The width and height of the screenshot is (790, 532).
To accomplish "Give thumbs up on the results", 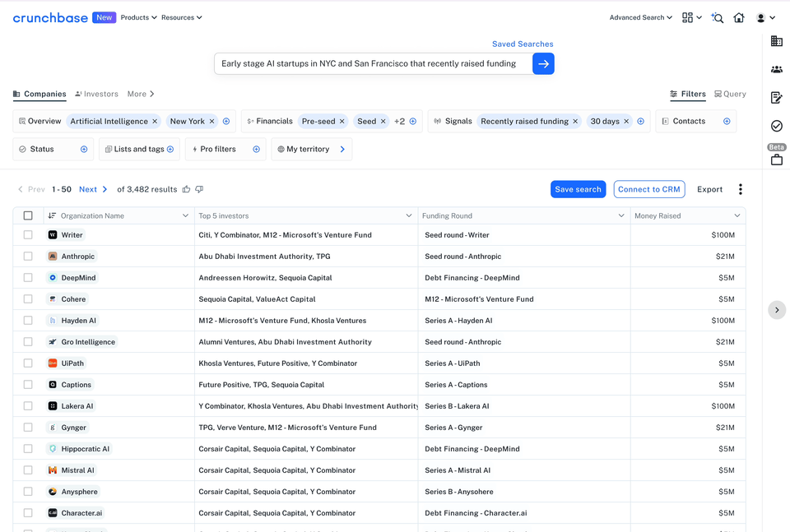I will [187, 189].
